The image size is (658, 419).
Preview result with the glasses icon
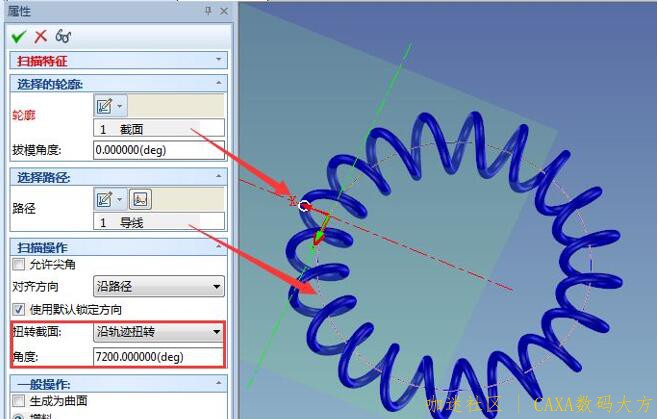(x=63, y=37)
